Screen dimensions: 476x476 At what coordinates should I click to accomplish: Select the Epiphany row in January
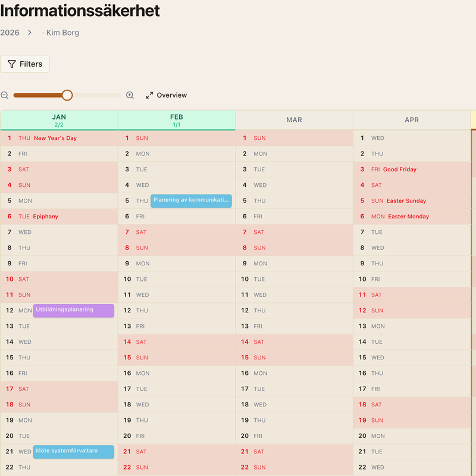59,217
